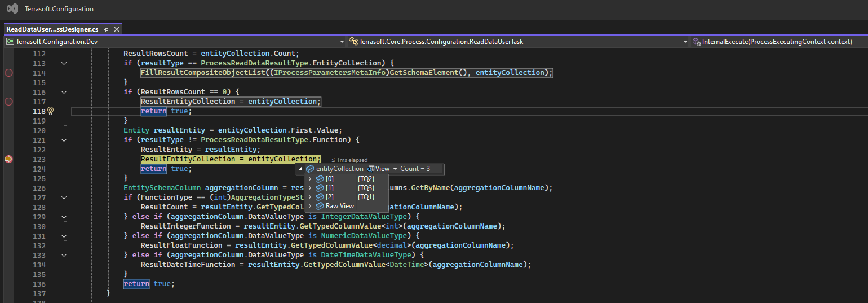This screenshot has height=303, width=868.
Task: Select the {TQ1} value
Action: tap(366, 197)
